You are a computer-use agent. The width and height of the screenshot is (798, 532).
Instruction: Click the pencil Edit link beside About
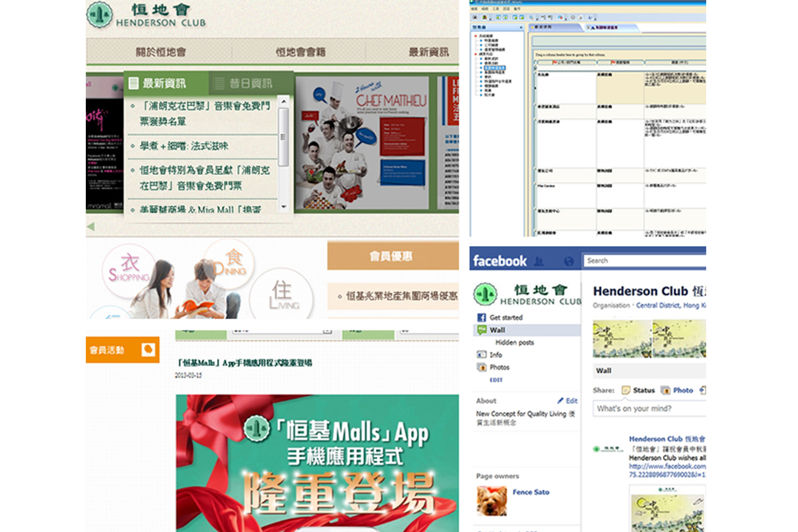pos(567,401)
